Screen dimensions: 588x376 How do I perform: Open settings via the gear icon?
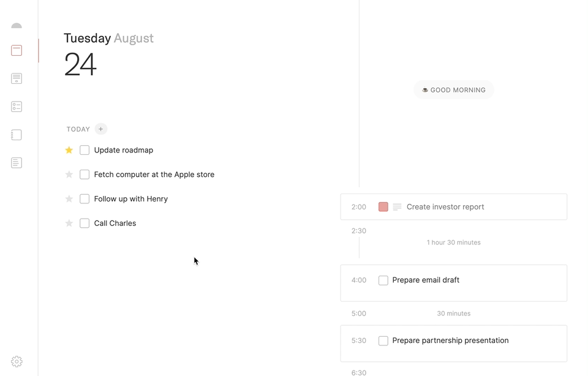pos(17,362)
